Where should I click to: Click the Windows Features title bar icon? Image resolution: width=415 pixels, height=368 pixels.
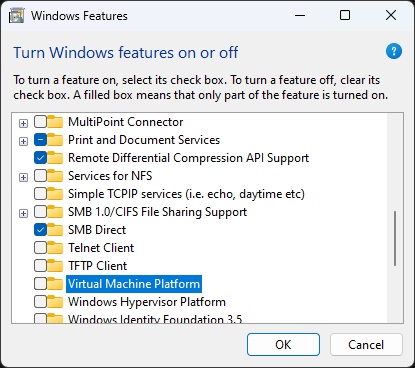[17, 16]
